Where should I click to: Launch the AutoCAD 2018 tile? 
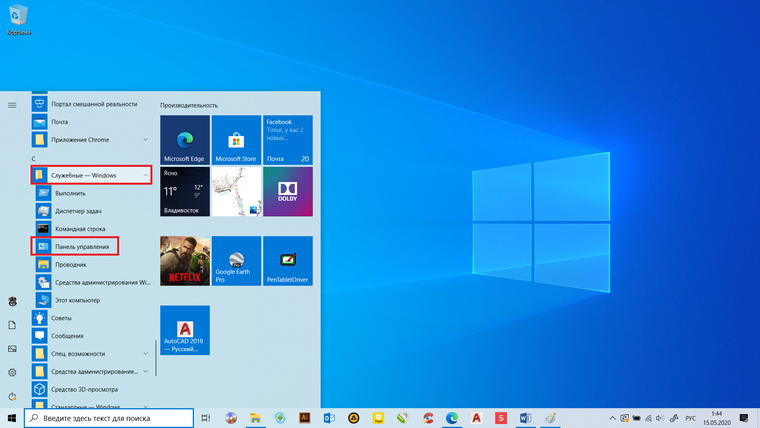(185, 330)
